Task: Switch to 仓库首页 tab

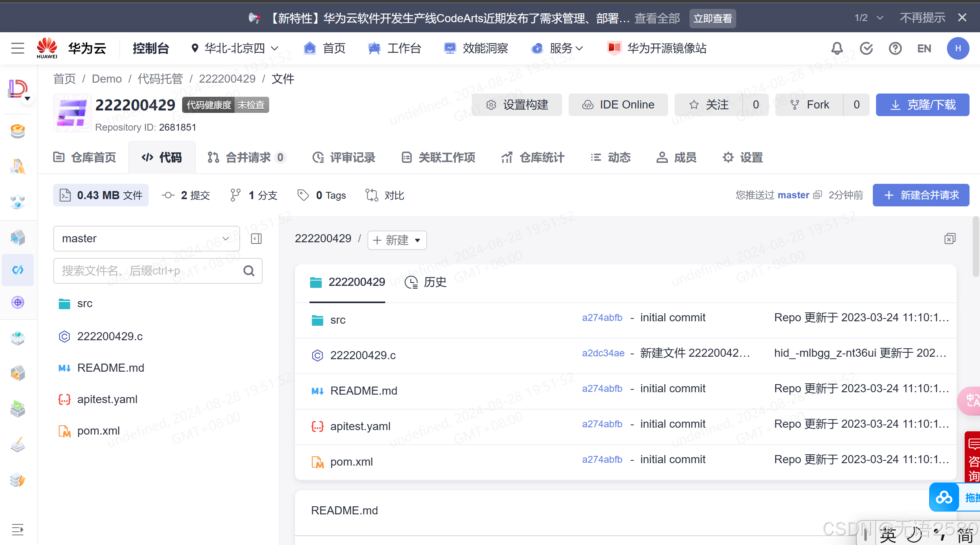Action: point(85,157)
